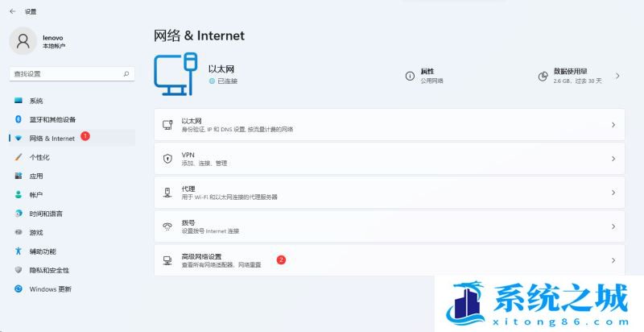Click the back arrow in Settings
Image resolution: width=644 pixels, height=332 pixels.
[12, 11]
